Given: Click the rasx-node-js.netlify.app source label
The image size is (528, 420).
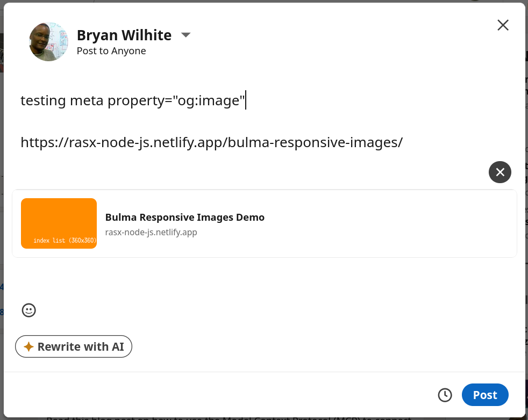Looking at the screenshot, I should click(151, 232).
